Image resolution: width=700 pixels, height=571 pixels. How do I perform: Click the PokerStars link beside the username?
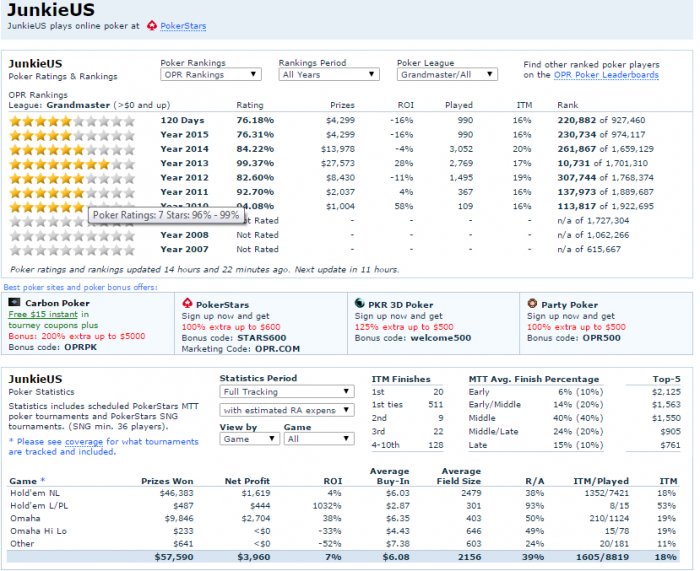coord(183,26)
